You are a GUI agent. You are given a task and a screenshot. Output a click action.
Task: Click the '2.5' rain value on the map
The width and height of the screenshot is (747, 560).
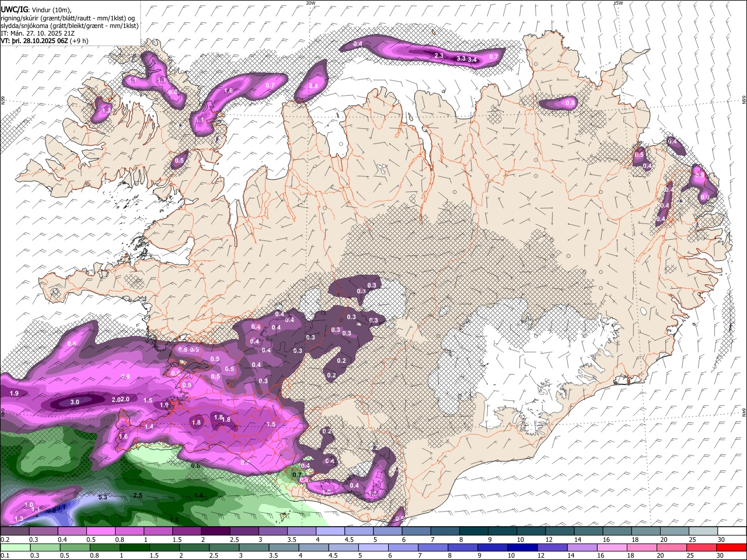point(138,495)
